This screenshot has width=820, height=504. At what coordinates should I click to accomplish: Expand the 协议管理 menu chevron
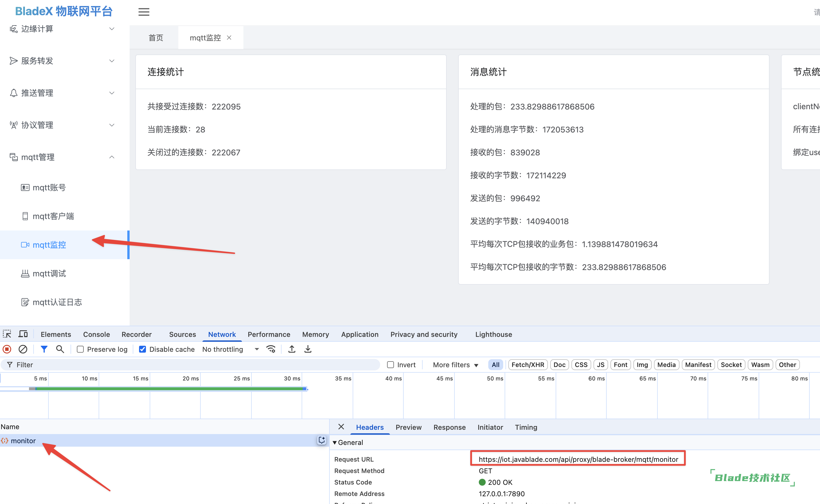[x=112, y=125]
